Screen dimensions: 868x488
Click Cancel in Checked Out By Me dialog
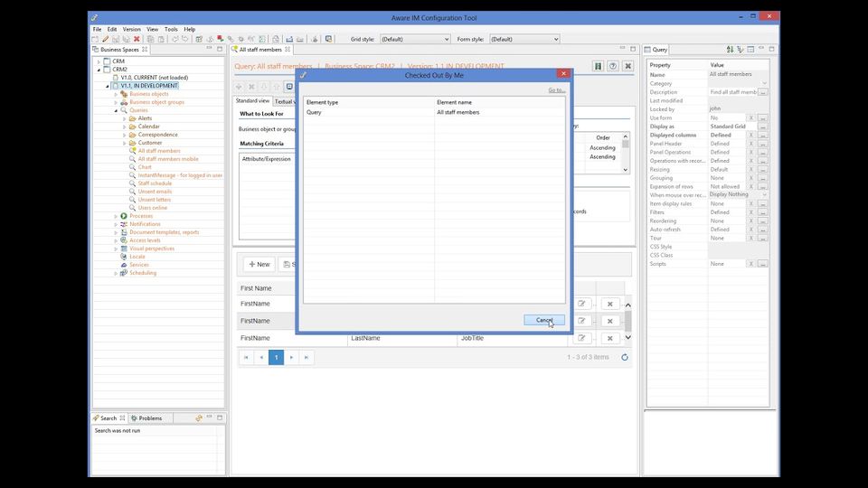544,320
